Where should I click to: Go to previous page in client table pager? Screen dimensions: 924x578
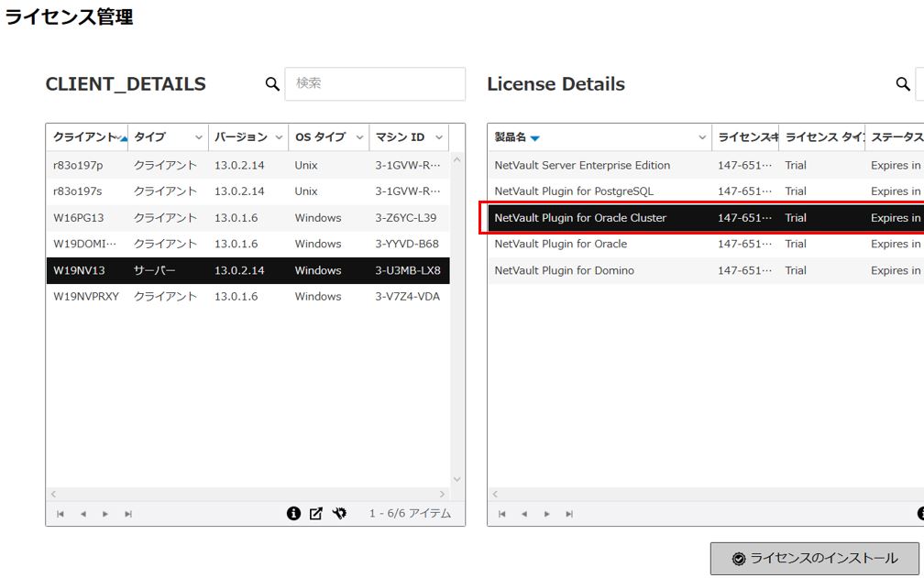coord(83,514)
